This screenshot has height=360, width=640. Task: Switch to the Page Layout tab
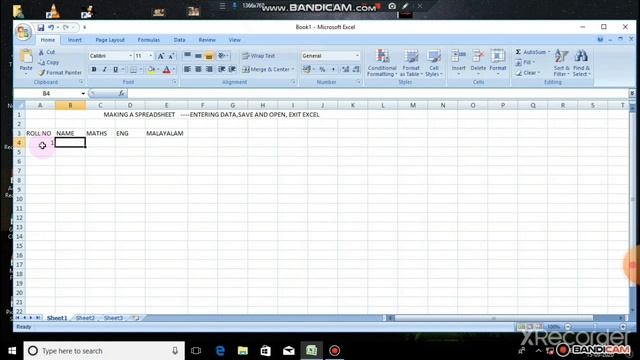tap(110, 40)
